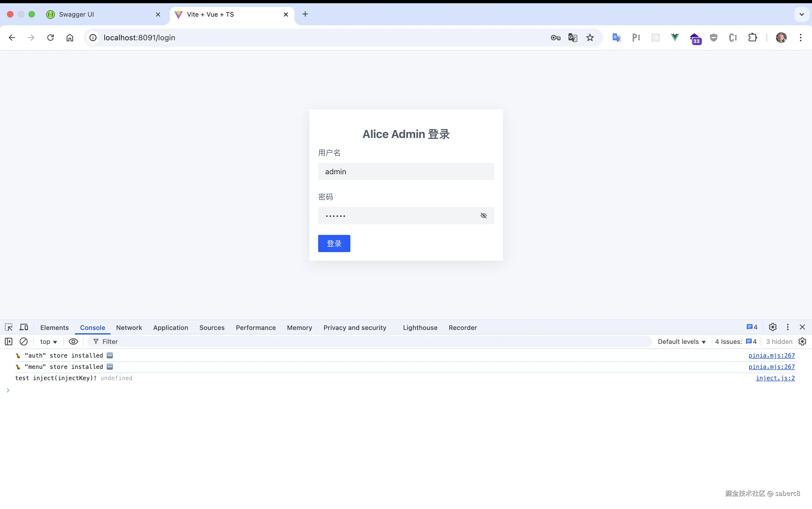Open the top JavaScript context dropdown
The width and height of the screenshot is (812, 509).
coord(49,341)
